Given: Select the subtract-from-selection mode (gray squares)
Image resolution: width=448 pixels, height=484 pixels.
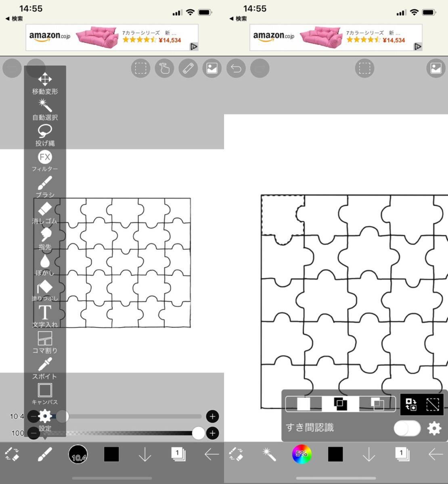Looking at the screenshot, I should (377, 404).
